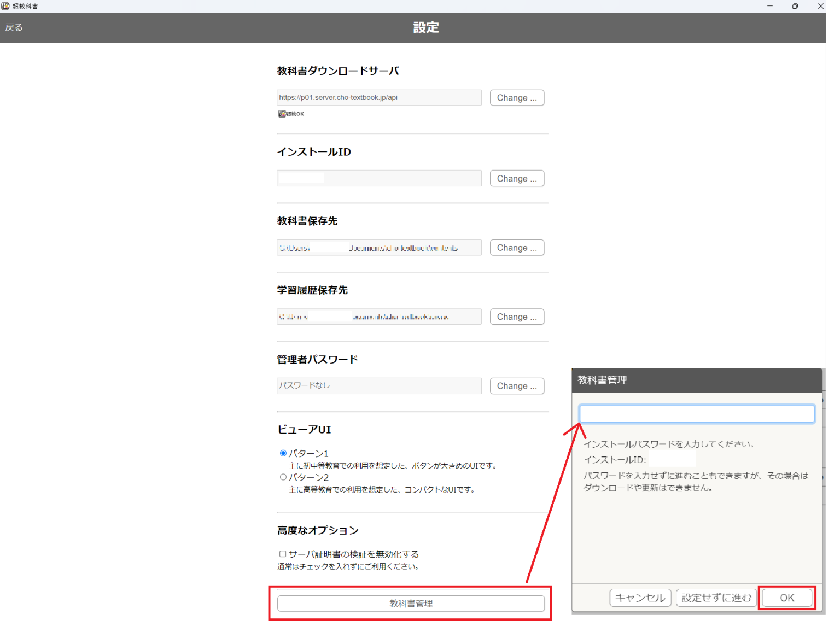
Task: Confirm with the OK button
Action: pyautogui.click(x=786, y=598)
